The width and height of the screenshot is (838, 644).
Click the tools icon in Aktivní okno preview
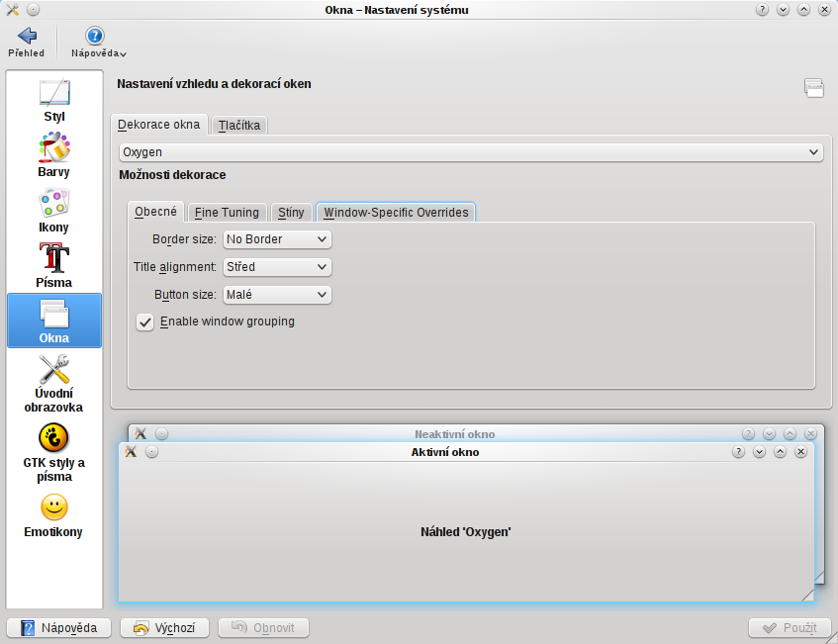[x=131, y=452]
